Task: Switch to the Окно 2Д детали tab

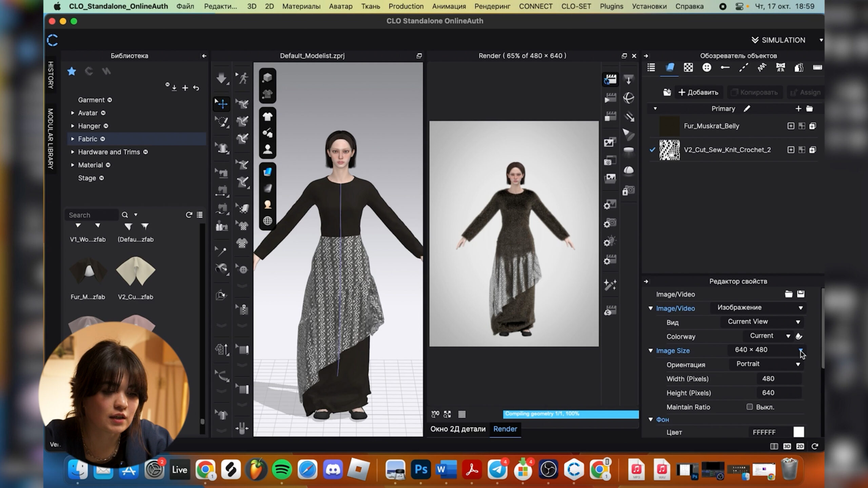Action: (x=458, y=429)
